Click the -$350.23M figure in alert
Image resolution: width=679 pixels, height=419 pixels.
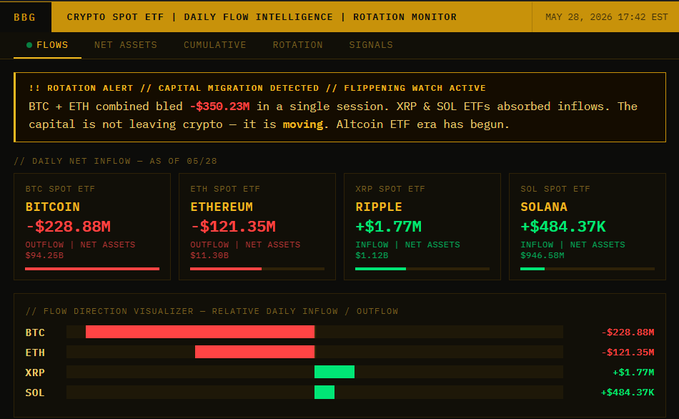[220, 106]
